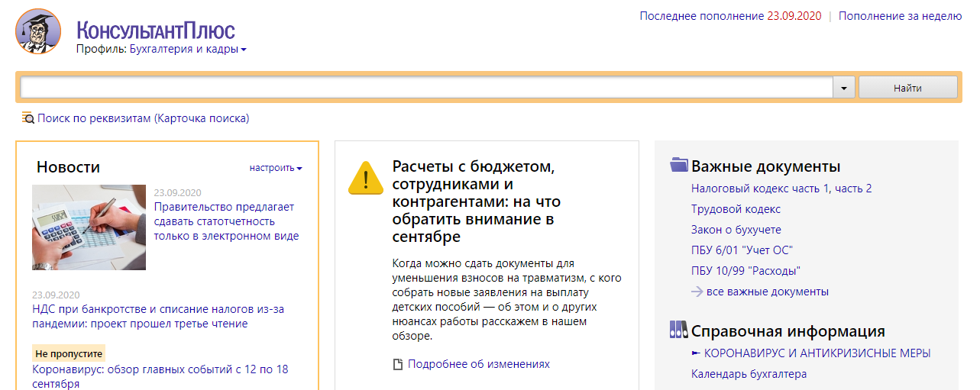980x390 pixels.
Task: Click the Справочная информация books icon
Action: pos(678,330)
